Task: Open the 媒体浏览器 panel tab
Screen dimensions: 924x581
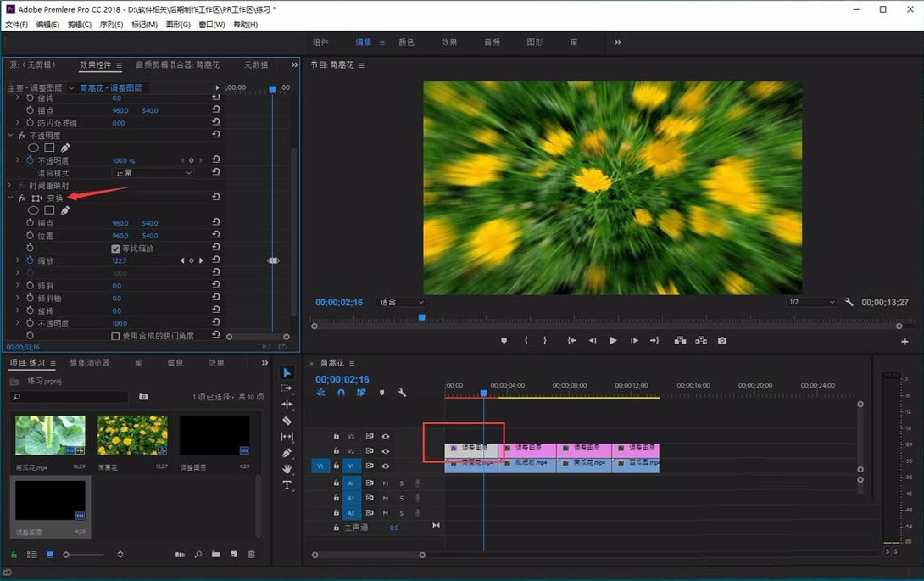Action: [x=89, y=363]
